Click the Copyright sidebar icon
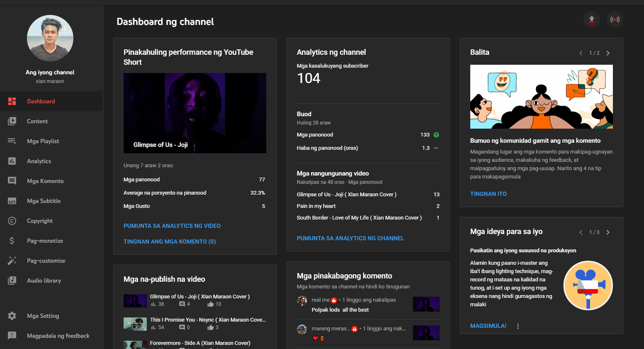This screenshot has height=349, width=644. pyautogui.click(x=12, y=221)
